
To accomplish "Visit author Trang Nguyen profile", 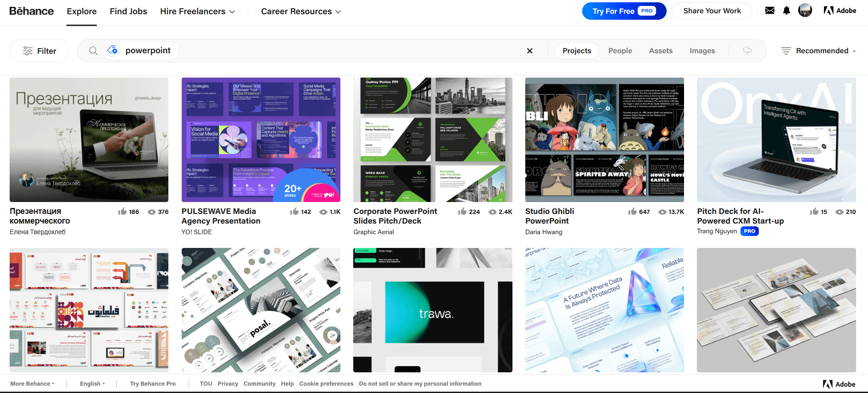I will pos(717,231).
